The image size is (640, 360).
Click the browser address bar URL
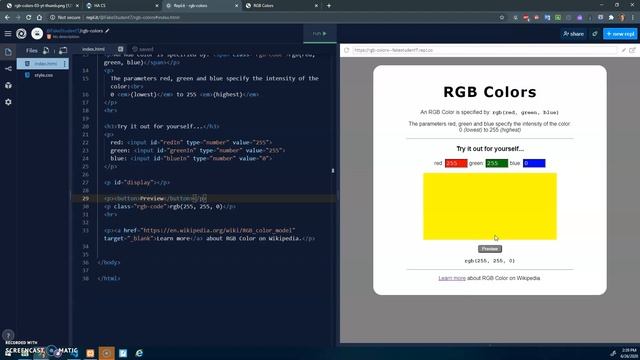(133, 18)
